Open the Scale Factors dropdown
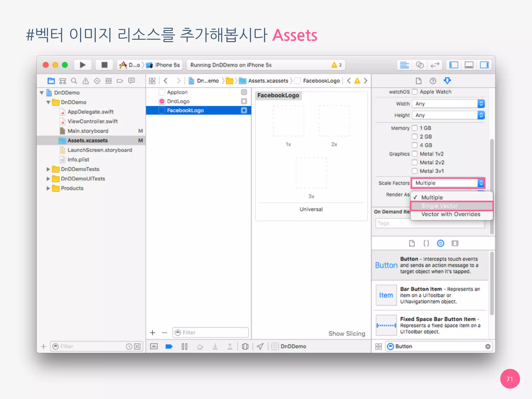Screen dimensions: 532x399 pyautogui.click(x=448, y=183)
